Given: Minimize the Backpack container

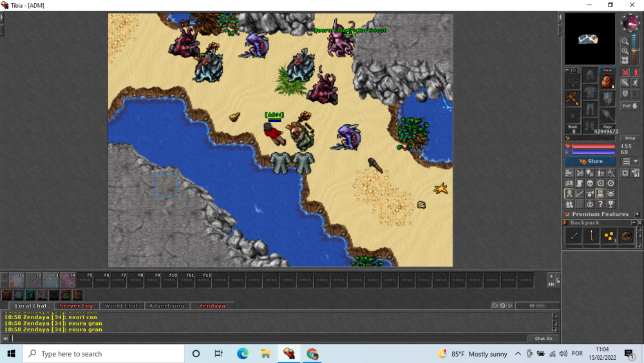Looking at the screenshot, I should pos(634,222).
